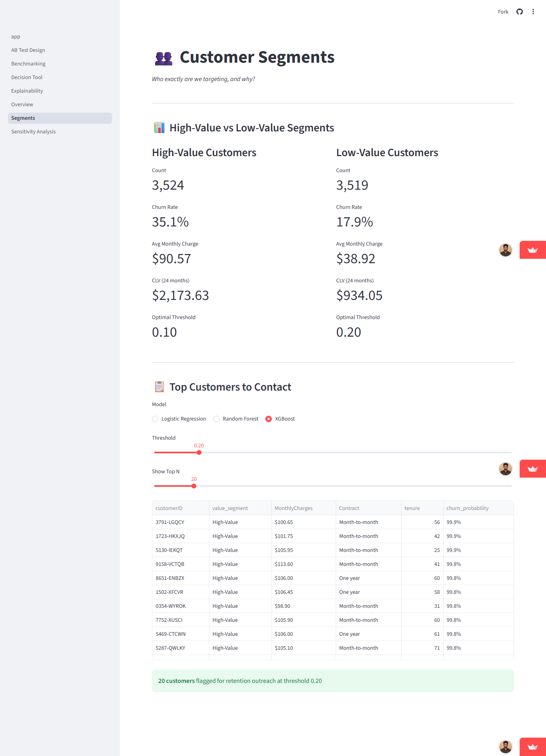Click the Avg Monthly Charge value $38.92

(x=356, y=259)
